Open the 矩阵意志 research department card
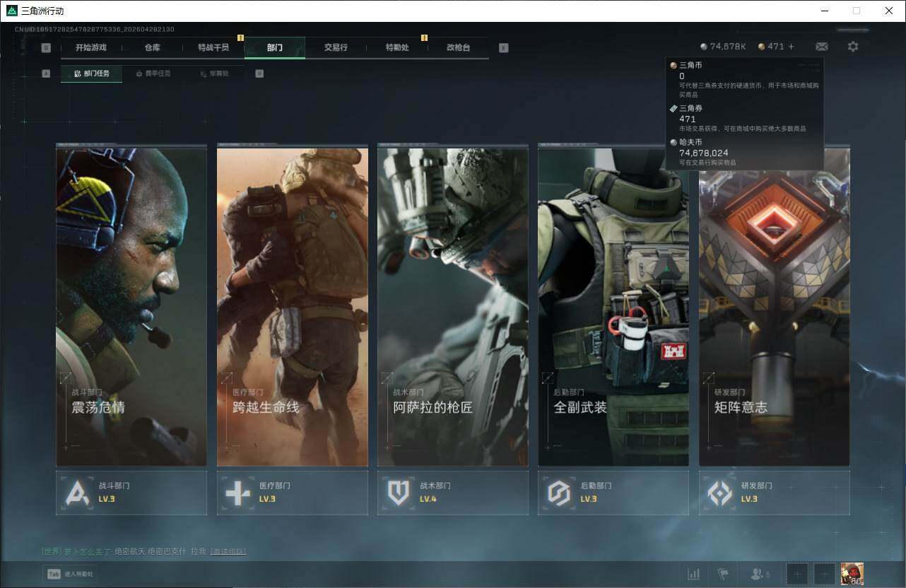Image resolution: width=906 pixels, height=588 pixels. coord(774,307)
